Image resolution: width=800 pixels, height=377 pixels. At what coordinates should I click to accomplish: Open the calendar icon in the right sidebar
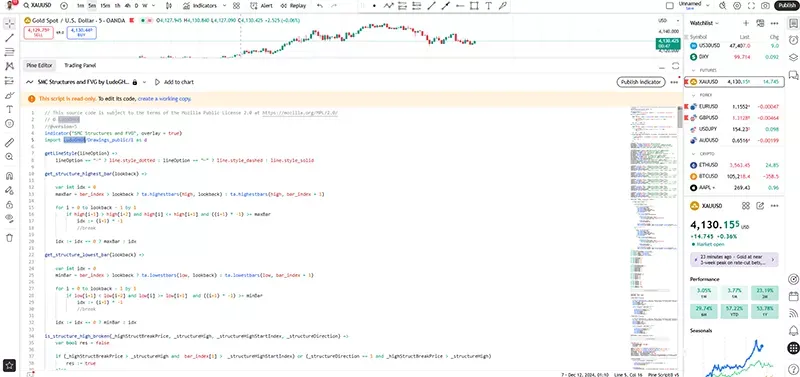coord(793,296)
